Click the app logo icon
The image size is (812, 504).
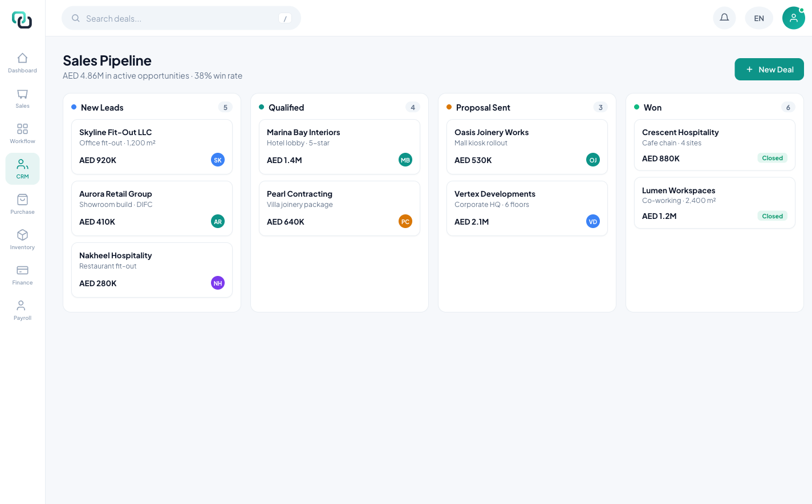[22, 19]
